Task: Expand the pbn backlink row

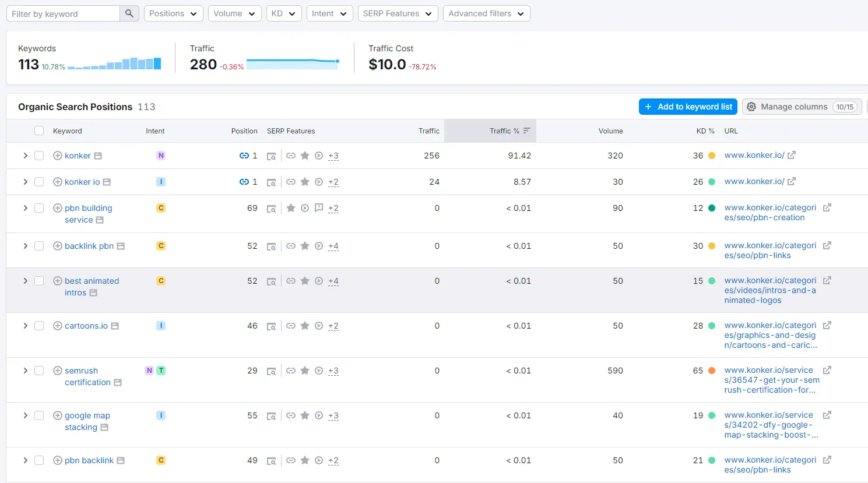Action: (25, 460)
